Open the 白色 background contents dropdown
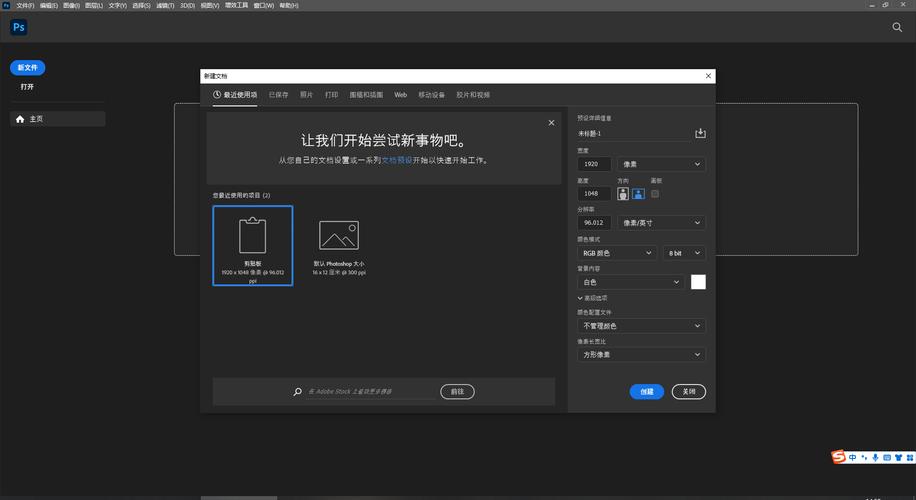The image size is (916, 500). (630, 282)
